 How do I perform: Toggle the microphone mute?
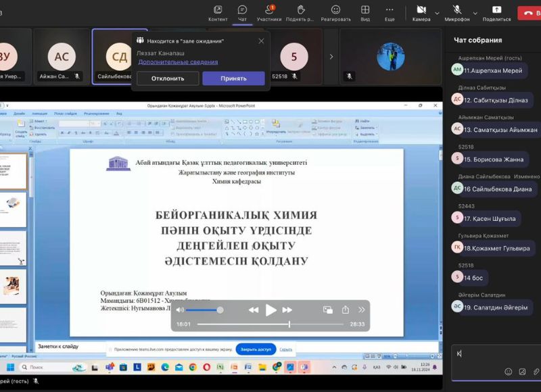[x=457, y=12]
